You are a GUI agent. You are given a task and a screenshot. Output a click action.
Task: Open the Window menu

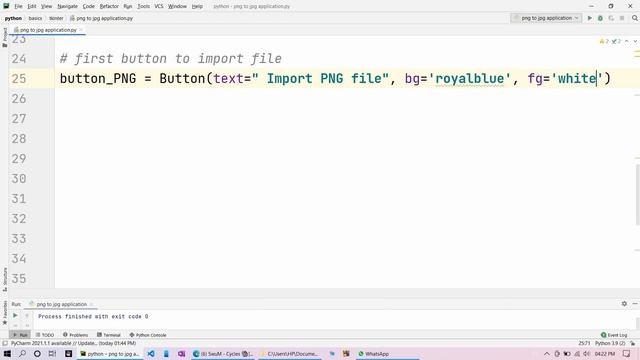pyautogui.click(x=177, y=6)
